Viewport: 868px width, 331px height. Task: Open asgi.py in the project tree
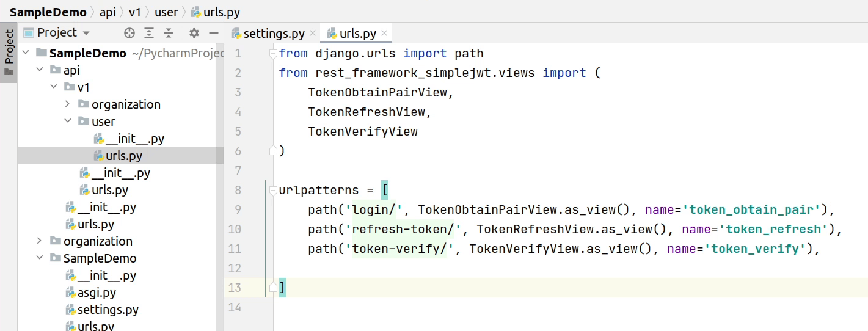coord(97,293)
